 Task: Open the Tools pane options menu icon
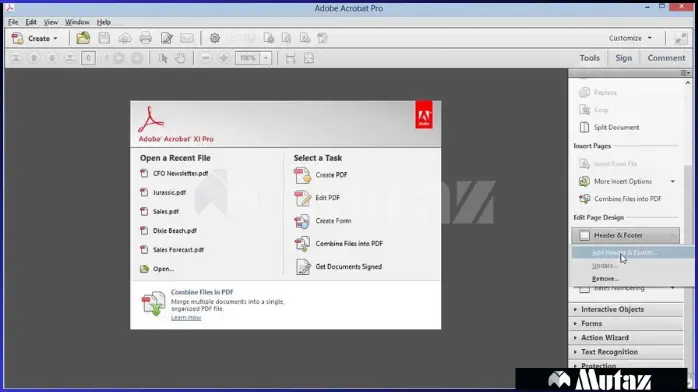[x=686, y=73]
